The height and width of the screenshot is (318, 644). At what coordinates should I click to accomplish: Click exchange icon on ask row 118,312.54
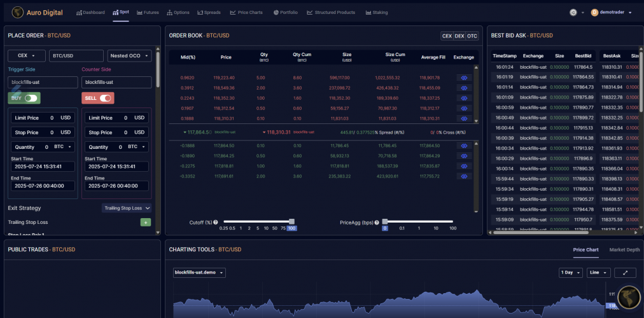pos(464,108)
